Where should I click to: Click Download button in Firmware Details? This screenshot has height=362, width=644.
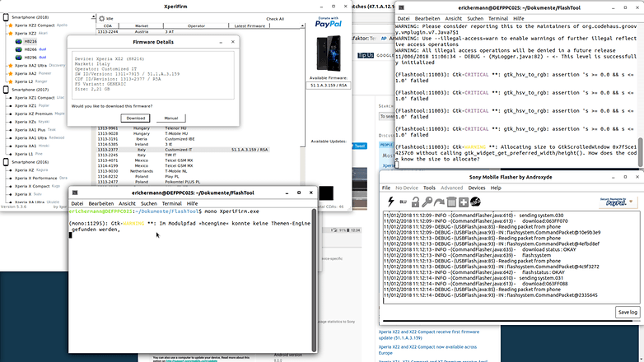(x=136, y=118)
